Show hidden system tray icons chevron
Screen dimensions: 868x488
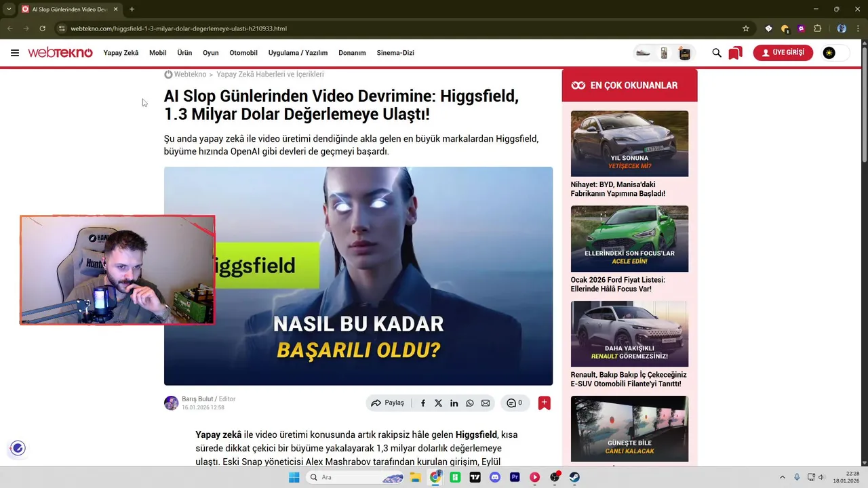click(782, 477)
